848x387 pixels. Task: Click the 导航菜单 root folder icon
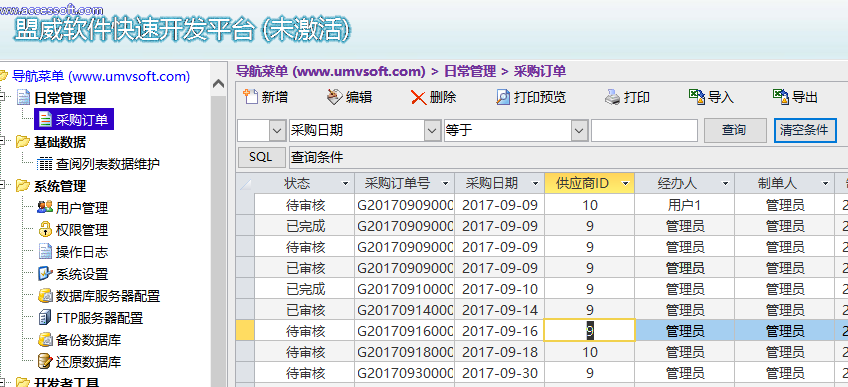click(3, 76)
